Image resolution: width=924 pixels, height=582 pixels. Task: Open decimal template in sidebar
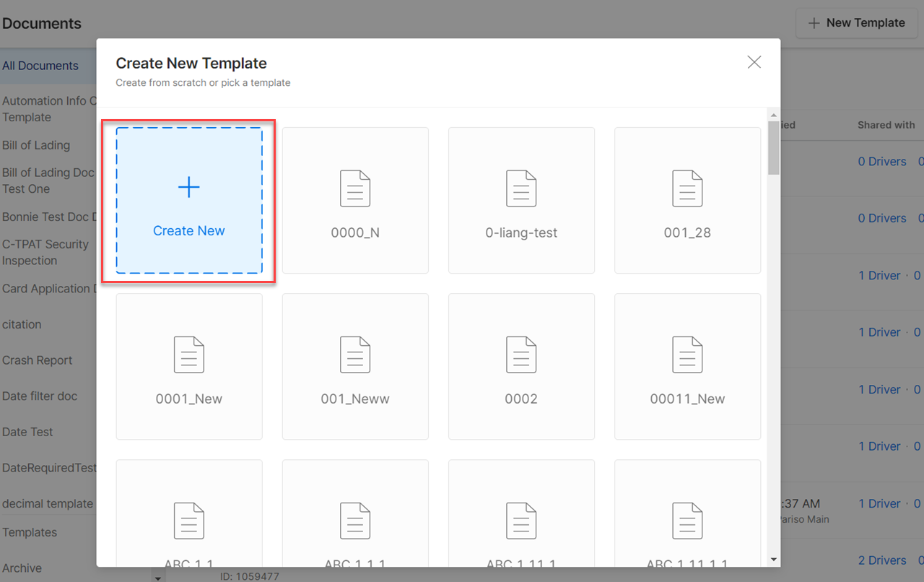point(48,503)
